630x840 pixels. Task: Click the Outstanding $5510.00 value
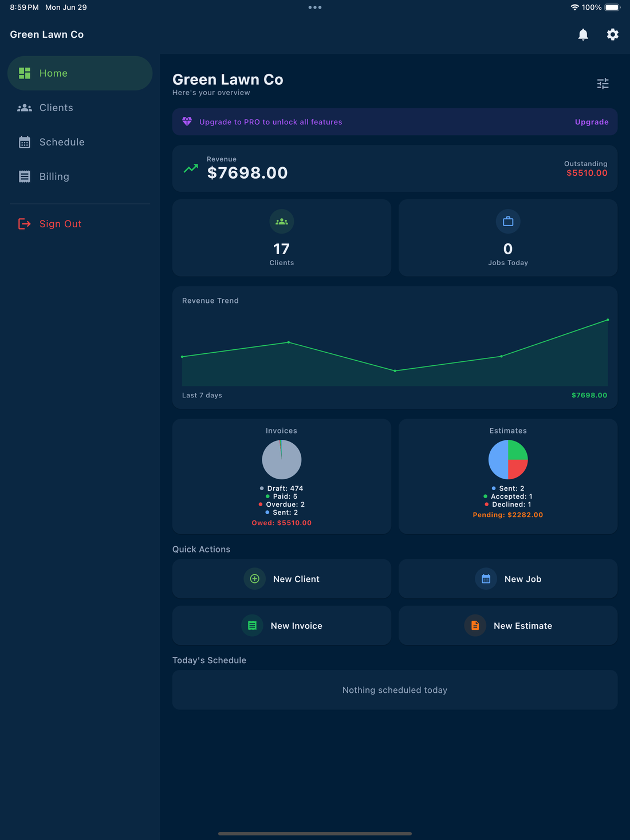coord(586,173)
